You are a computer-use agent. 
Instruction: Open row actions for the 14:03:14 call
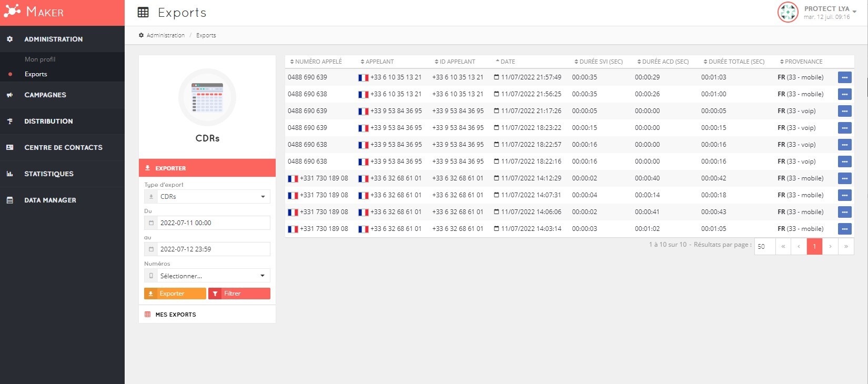click(x=844, y=229)
